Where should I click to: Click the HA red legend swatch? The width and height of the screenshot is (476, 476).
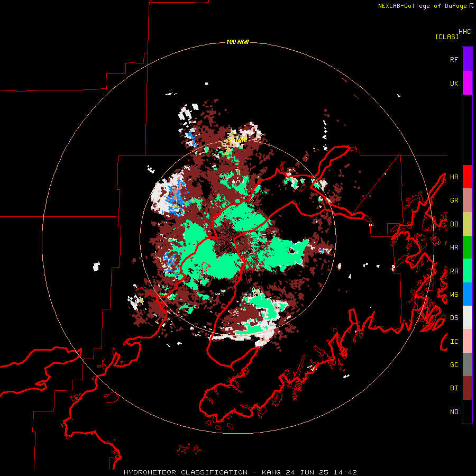[467, 177]
